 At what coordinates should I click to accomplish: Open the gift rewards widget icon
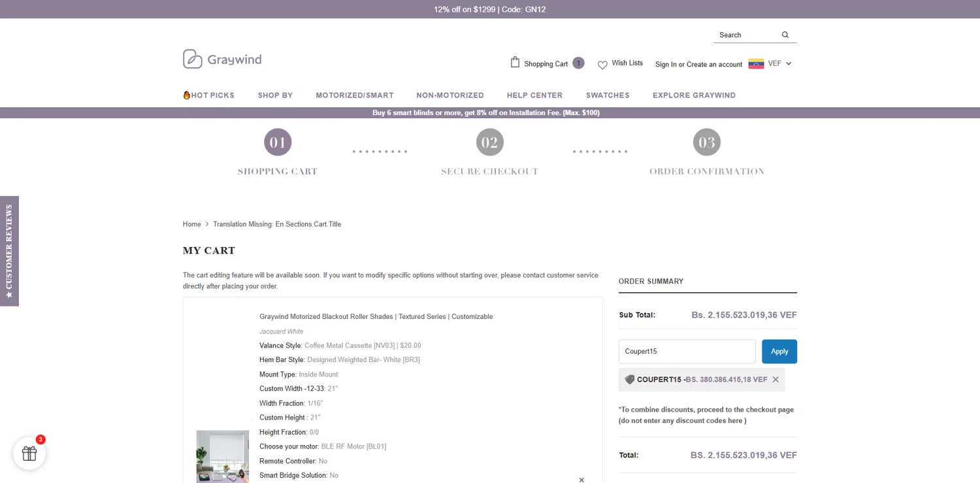coord(29,453)
